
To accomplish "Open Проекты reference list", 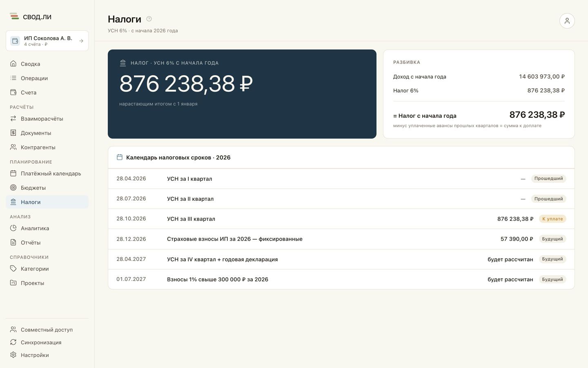I will [x=47, y=283].
